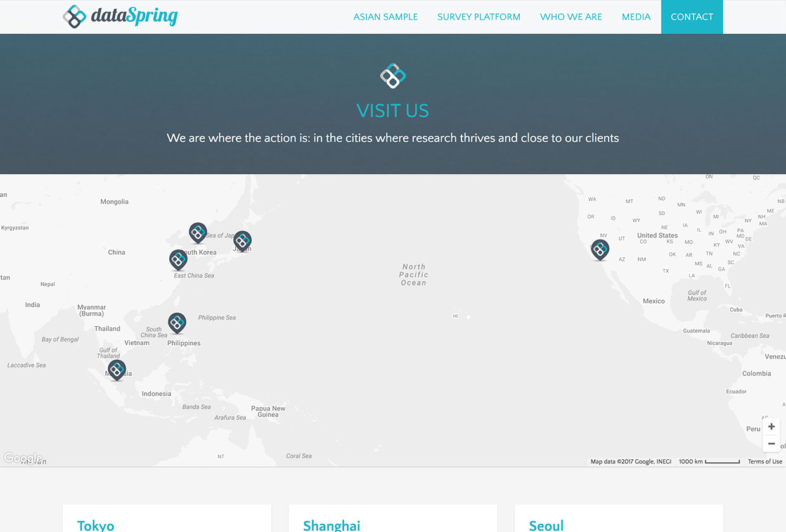Open the WHO WE ARE page
The image size is (786, 532).
pyautogui.click(x=570, y=17)
